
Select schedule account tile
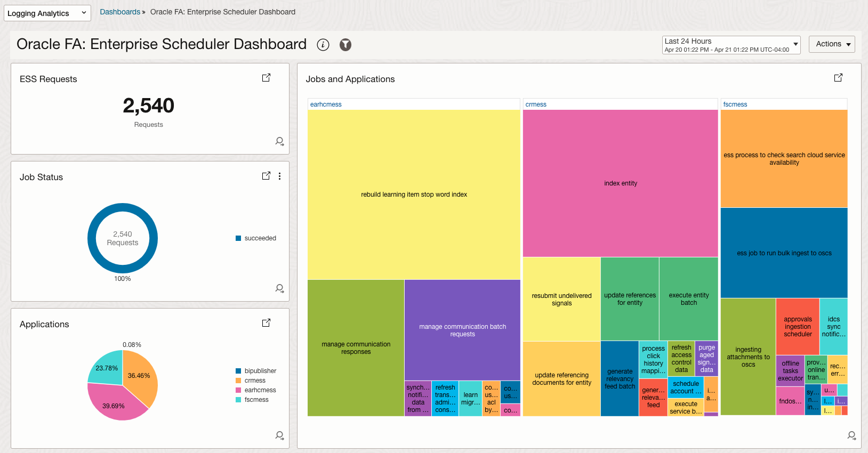click(686, 387)
